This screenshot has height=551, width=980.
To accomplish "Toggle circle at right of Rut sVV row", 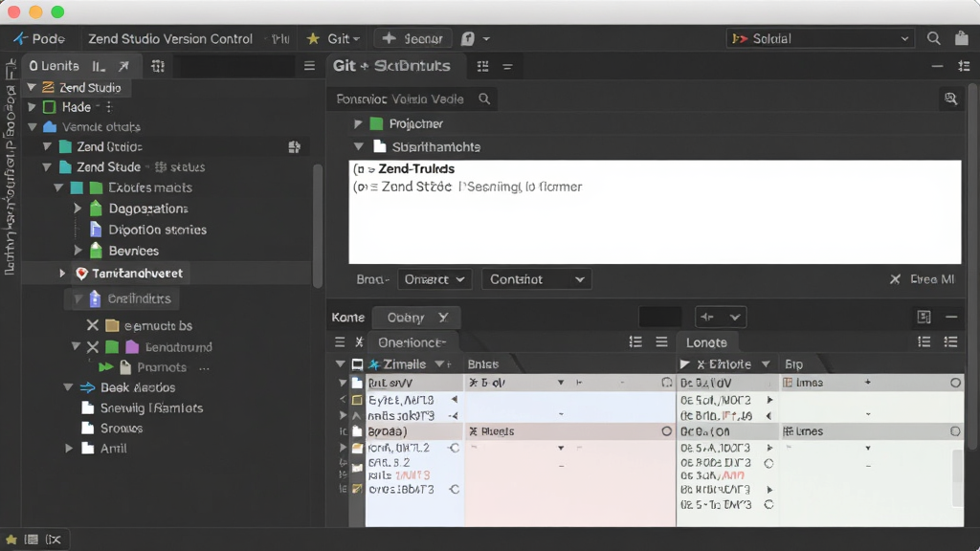I will (x=667, y=383).
